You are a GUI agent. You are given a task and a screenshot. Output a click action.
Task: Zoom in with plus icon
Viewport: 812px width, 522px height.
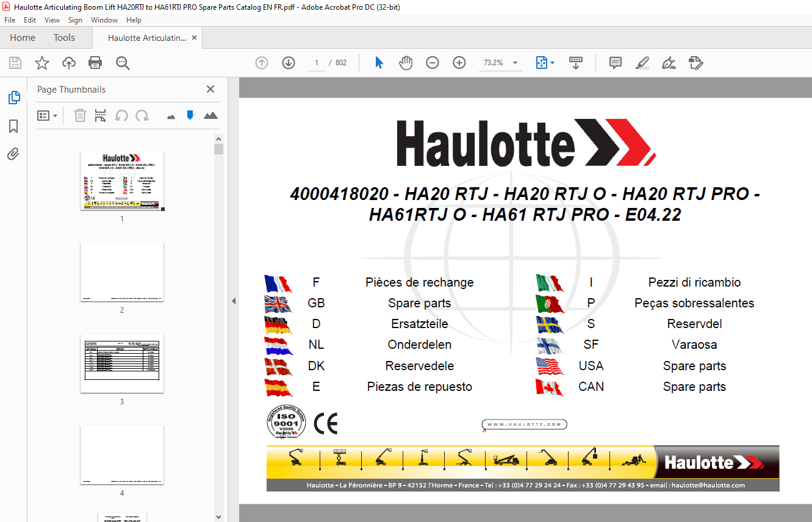tap(459, 63)
